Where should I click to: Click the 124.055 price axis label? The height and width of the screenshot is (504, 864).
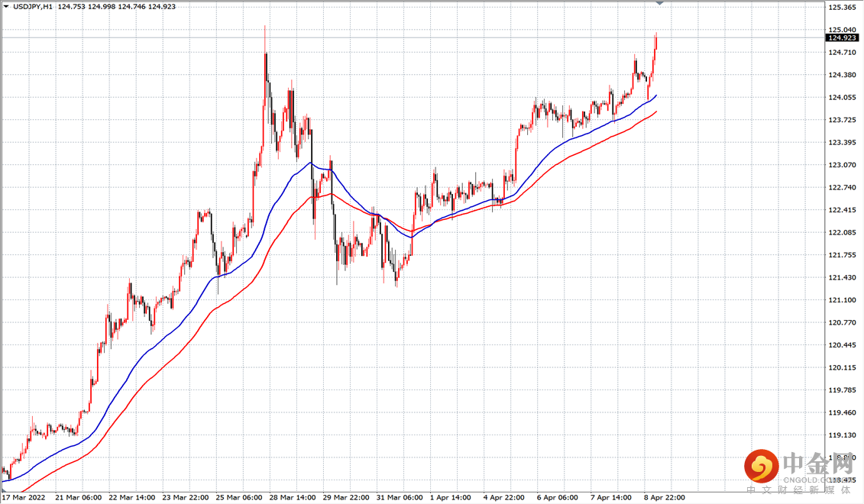842,98
